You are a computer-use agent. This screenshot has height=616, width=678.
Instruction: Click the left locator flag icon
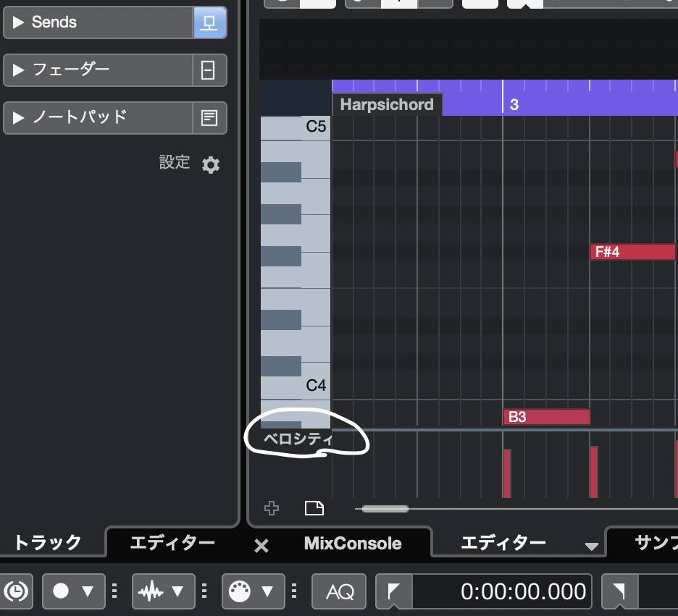tap(393, 592)
